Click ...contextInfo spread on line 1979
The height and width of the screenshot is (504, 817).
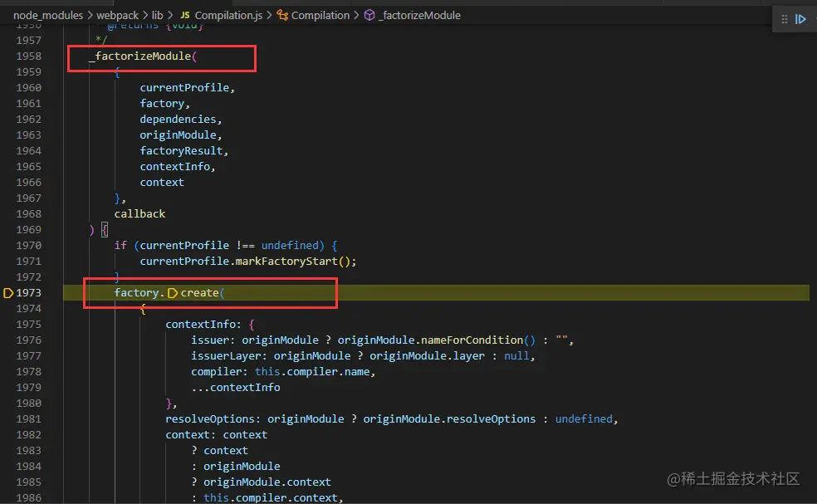point(236,387)
